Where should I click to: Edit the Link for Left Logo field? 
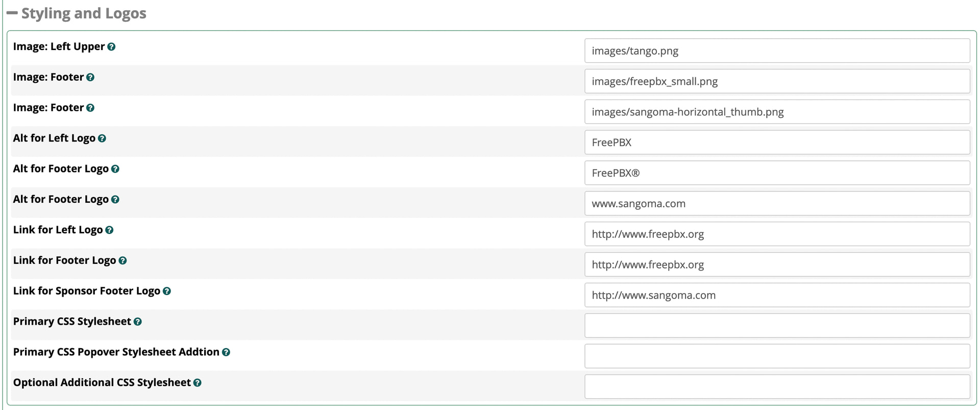point(777,234)
